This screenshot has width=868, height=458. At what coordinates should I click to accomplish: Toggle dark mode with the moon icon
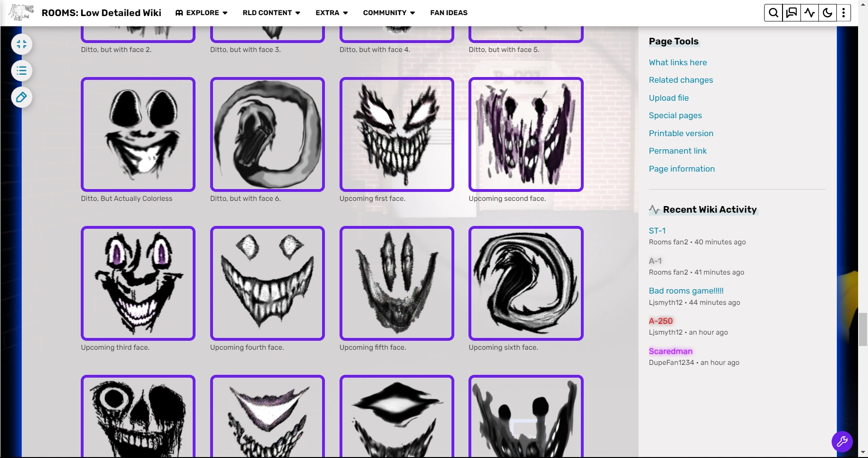coord(827,13)
